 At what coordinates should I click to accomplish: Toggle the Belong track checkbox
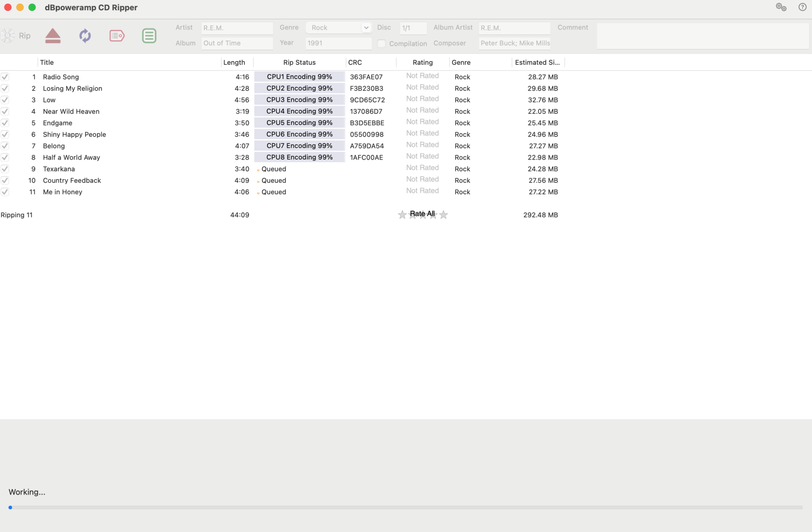(5, 146)
